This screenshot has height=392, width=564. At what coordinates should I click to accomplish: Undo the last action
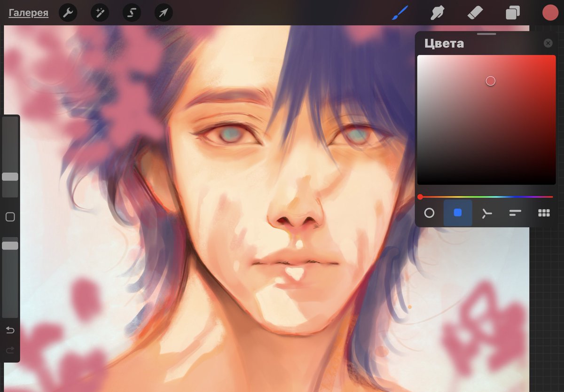(x=10, y=330)
